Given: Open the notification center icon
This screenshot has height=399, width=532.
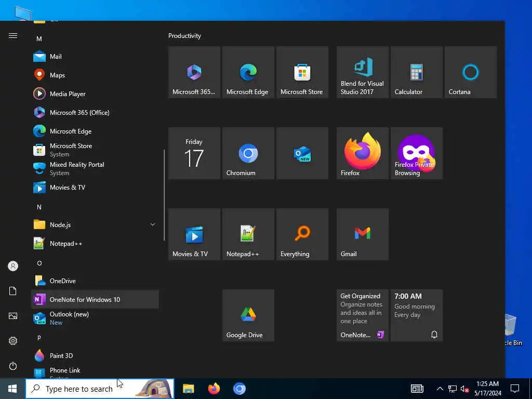Looking at the screenshot, I should click(515, 389).
